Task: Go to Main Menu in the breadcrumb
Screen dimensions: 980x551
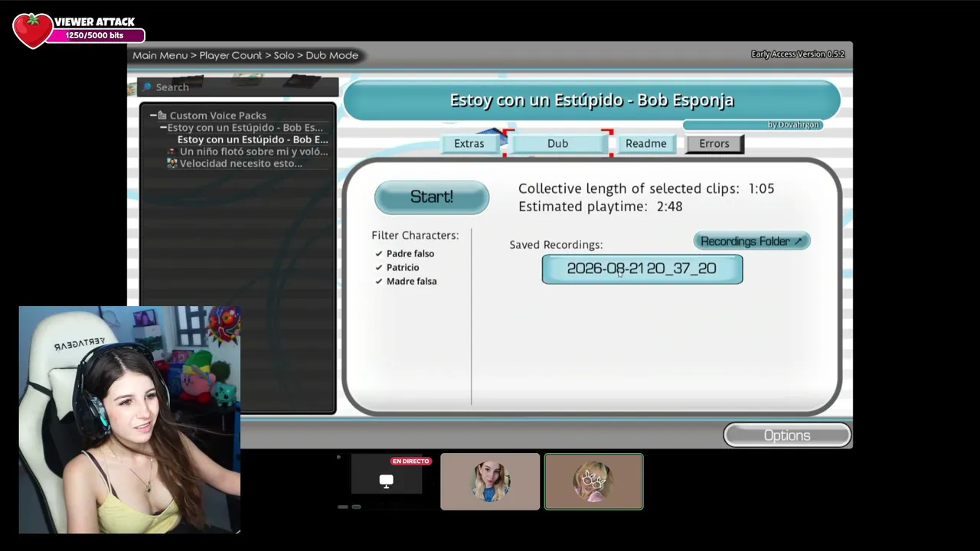Action: [160, 55]
